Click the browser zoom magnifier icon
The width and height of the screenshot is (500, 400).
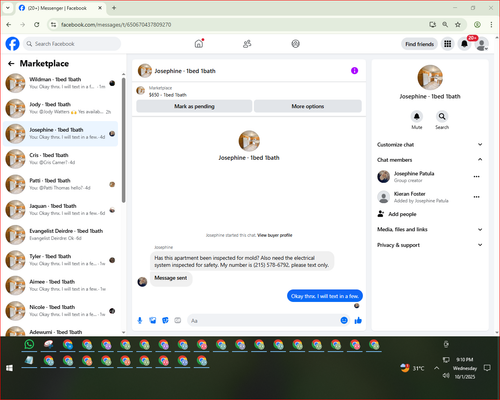pos(445,25)
